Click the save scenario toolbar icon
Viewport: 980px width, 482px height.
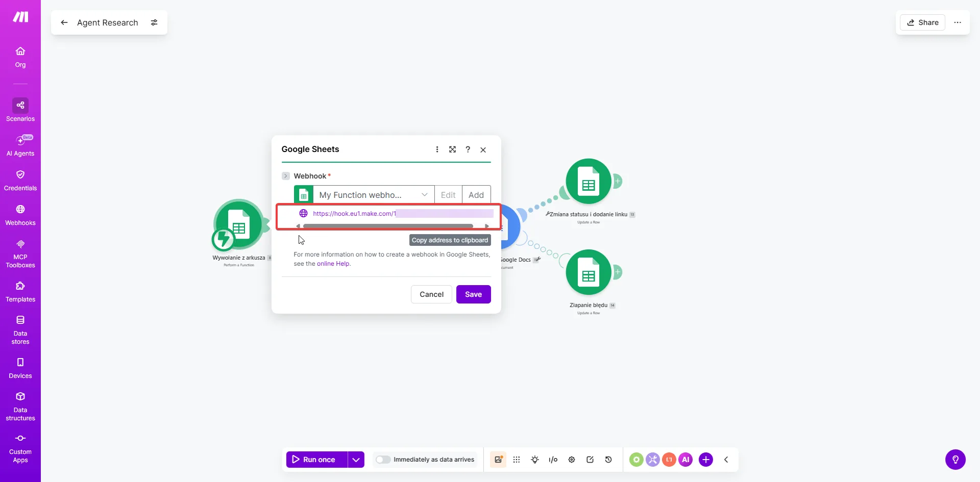coord(498,460)
